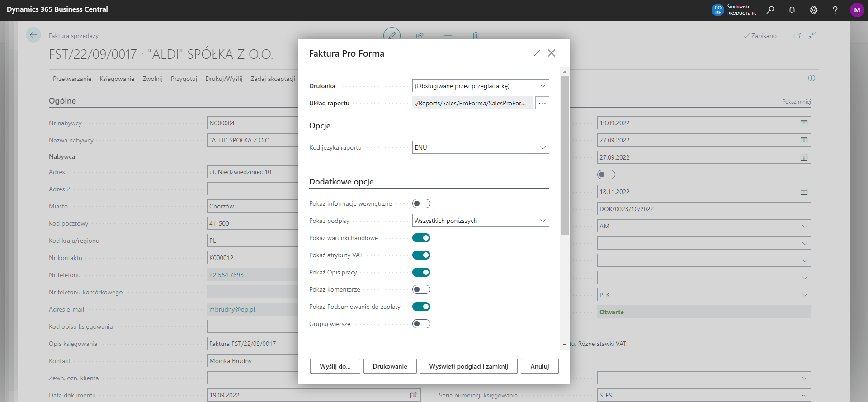
Task: Click the Układ raportu path field
Action: [x=472, y=103]
